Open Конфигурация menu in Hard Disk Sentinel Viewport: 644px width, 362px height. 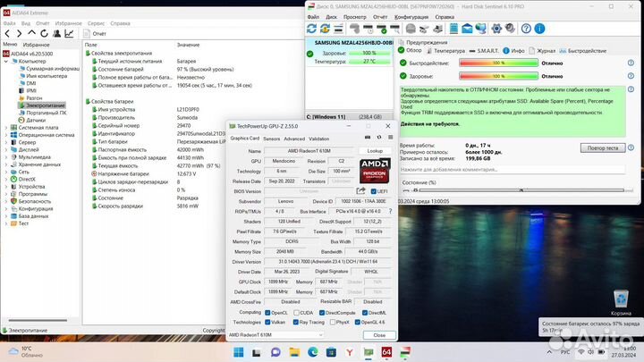(x=411, y=17)
